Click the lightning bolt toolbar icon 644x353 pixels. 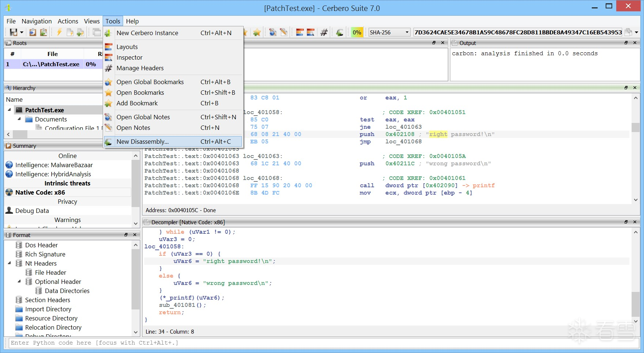tap(59, 33)
